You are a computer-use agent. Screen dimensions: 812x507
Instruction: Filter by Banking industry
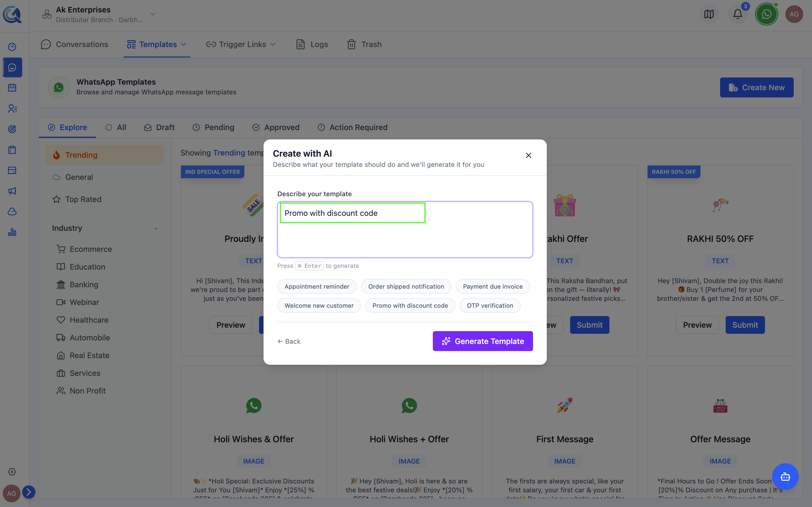(x=77, y=285)
